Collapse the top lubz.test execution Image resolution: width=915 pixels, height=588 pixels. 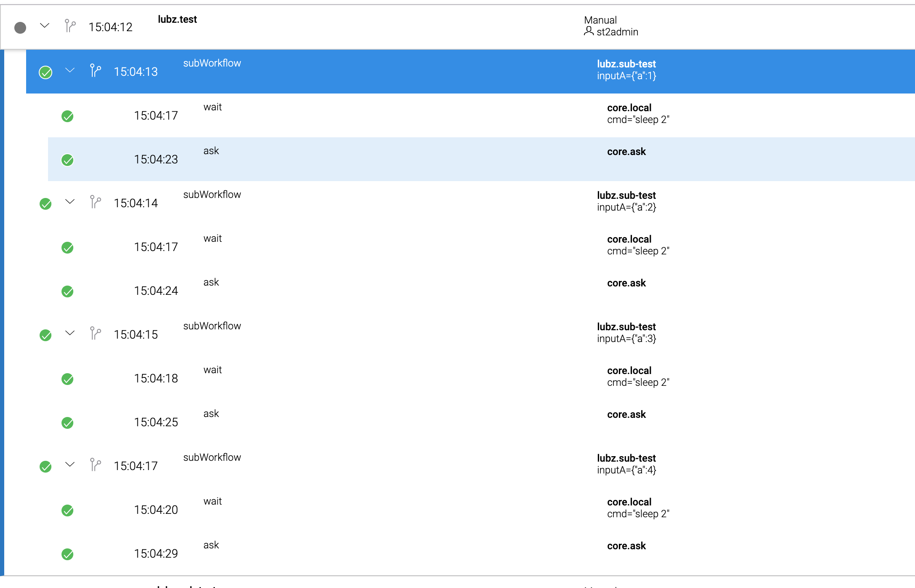[44, 27]
